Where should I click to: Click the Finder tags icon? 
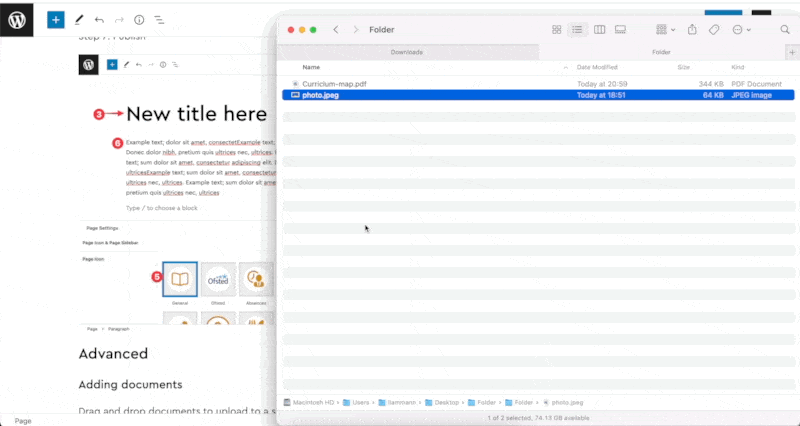point(714,30)
